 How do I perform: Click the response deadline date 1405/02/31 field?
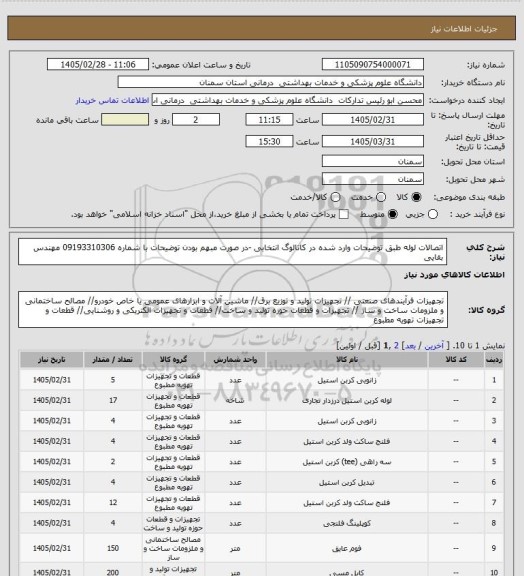tap(373, 120)
